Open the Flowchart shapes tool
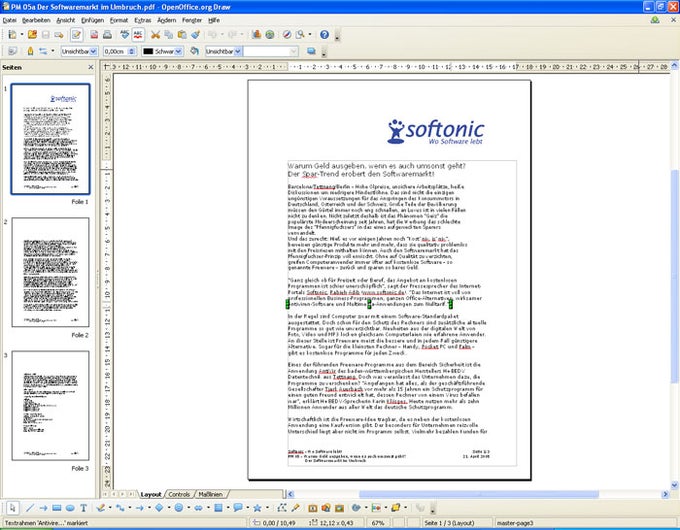This screenshot has width=680, height=530. tap(219, 507)
